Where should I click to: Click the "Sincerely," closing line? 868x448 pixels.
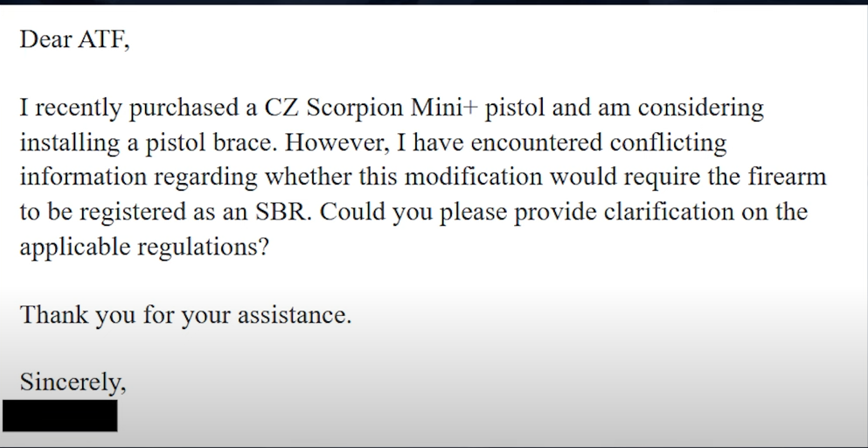(73, 382)
